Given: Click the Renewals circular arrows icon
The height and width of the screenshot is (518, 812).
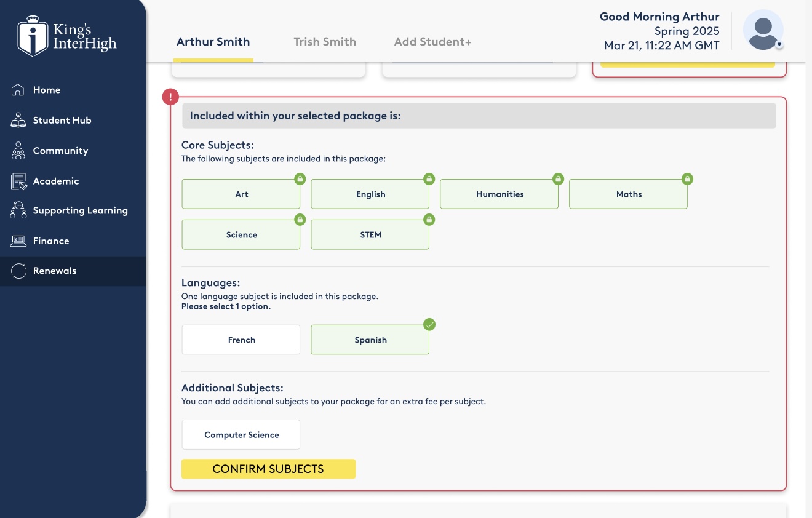Looking at the screenshot, I should tap(18, 271).
